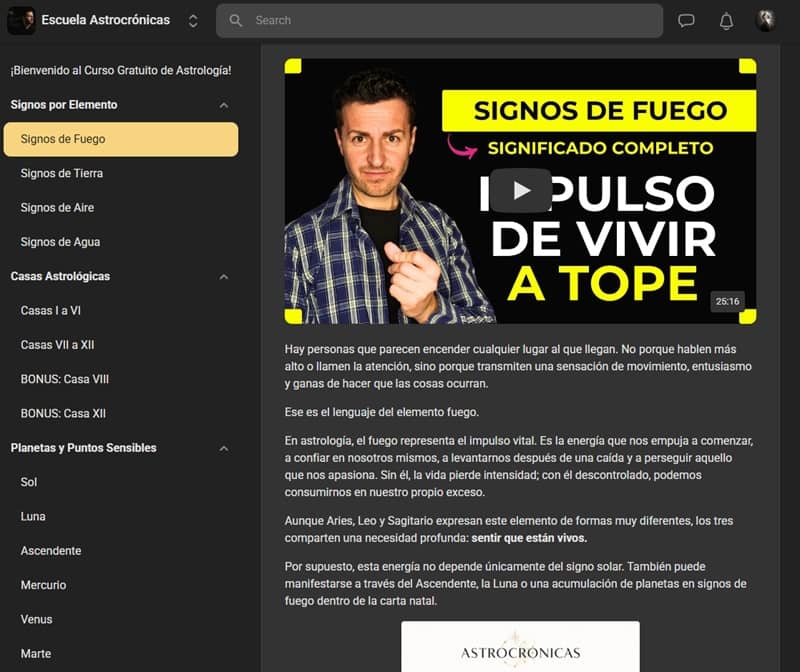Click the paragraph 'Ese es el lenguaje del elemento fuego.'
Viewport: 800px width, 672px height.
click(x=382, y=412)
